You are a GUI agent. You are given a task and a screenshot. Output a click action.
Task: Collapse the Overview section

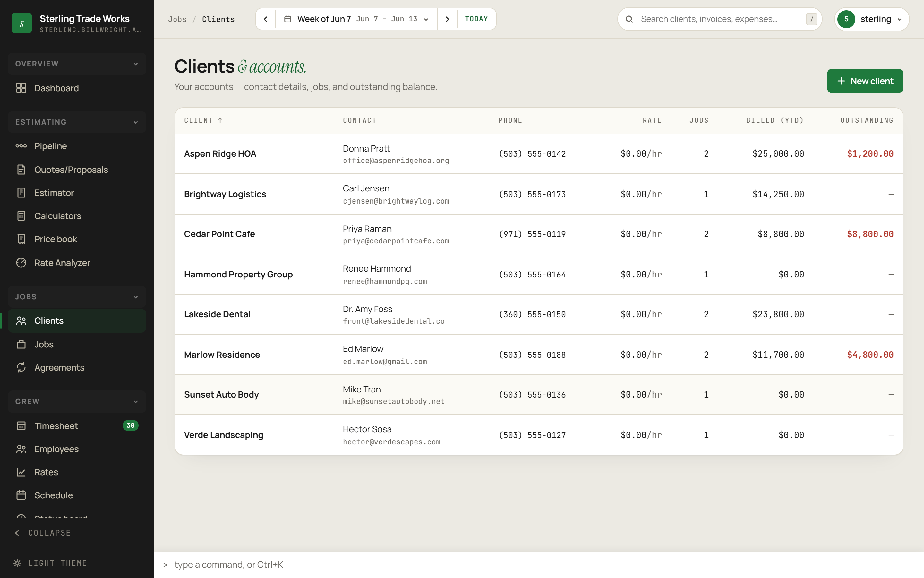pyautogui.click(x=77, y=64)
